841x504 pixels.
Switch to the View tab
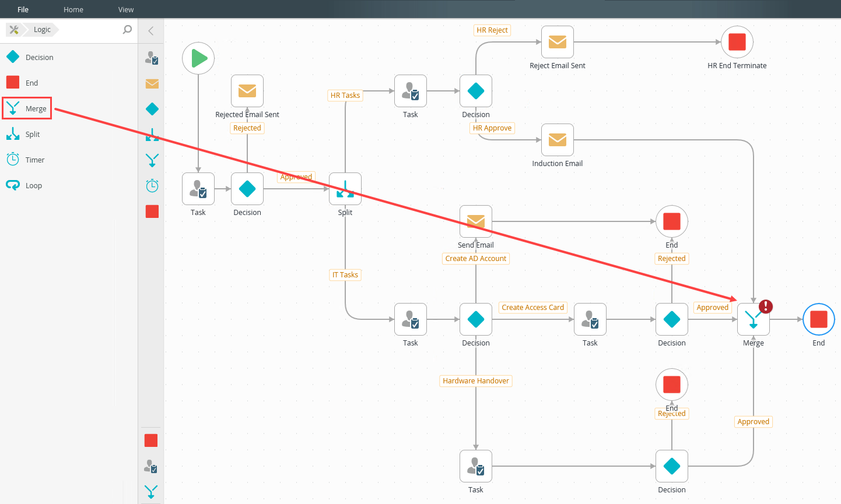coord(126,9)
